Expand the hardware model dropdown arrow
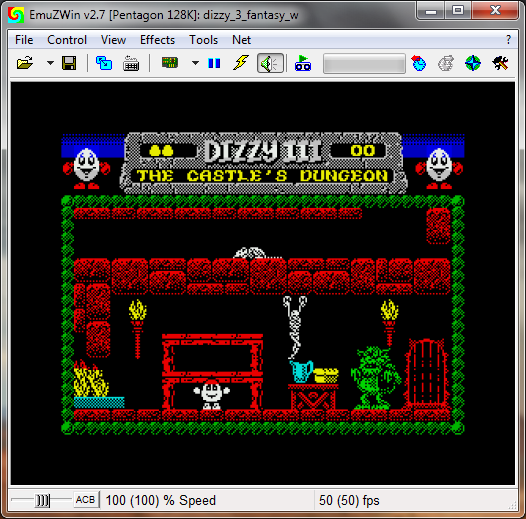The image size is (526, 519). (195, 63)
